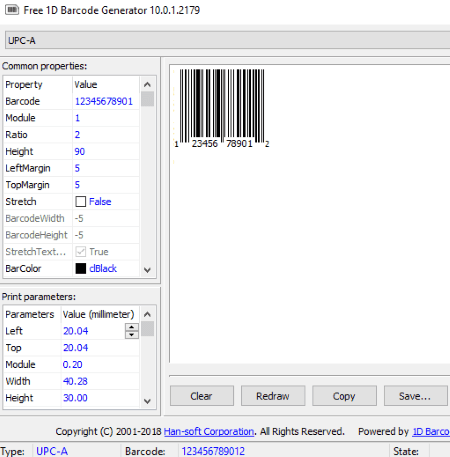Click the BarColor property label

(23, 269)
